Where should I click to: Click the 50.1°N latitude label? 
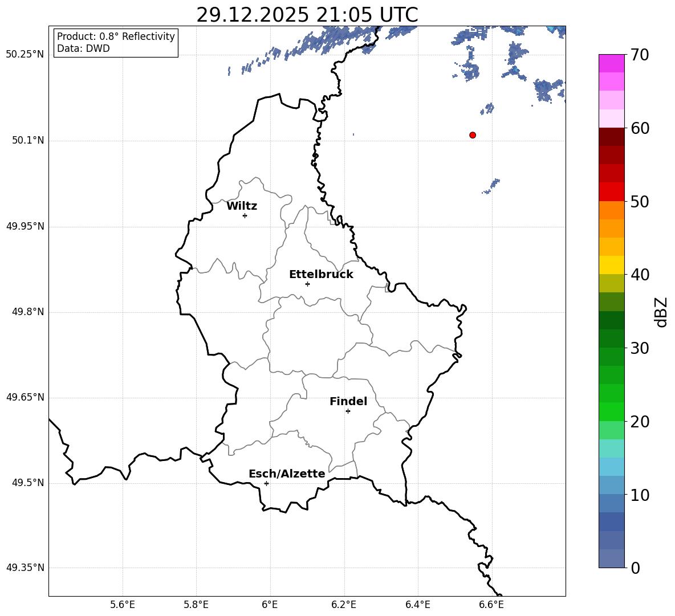pyautogui.click(x=28, y=141)
